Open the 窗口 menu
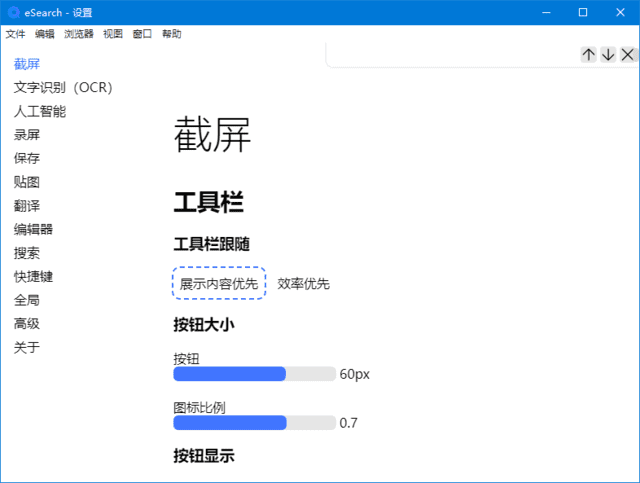640x483 pixels. point(142,34)
